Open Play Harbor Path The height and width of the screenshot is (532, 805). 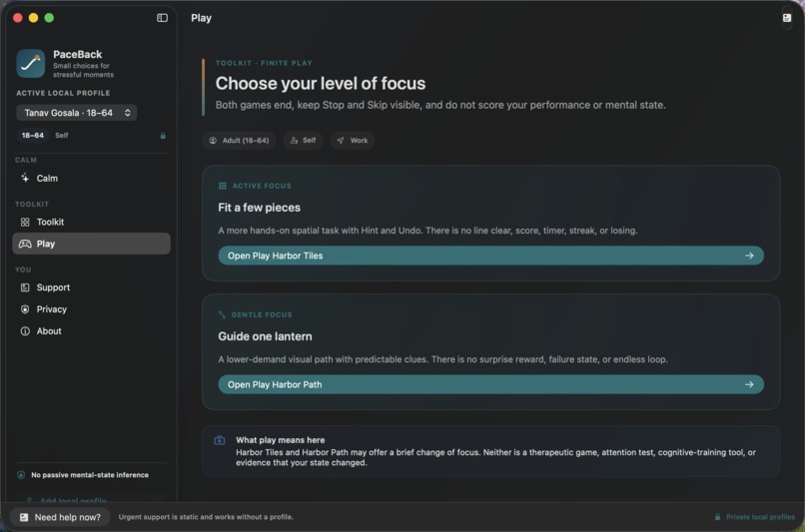click(490, 384)
